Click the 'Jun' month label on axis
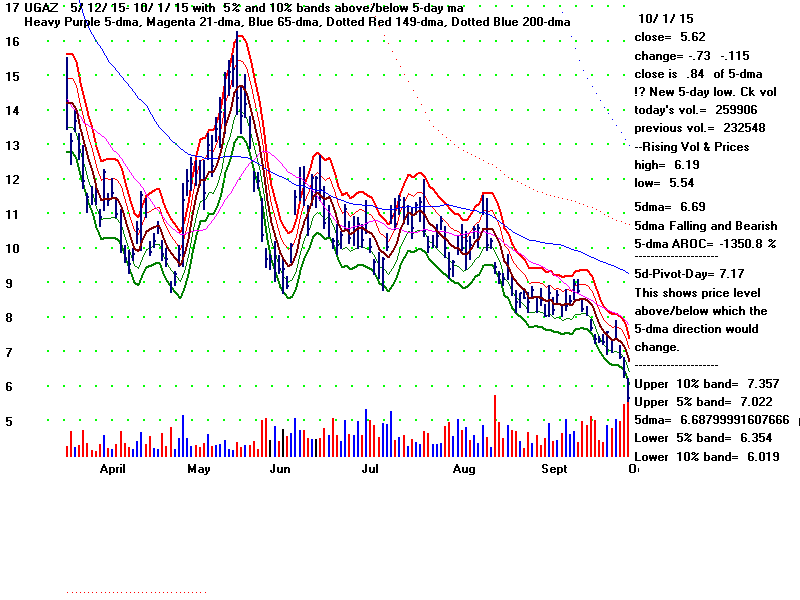Image resolution: width=800 pixels, height=600 pixels. 280,469
